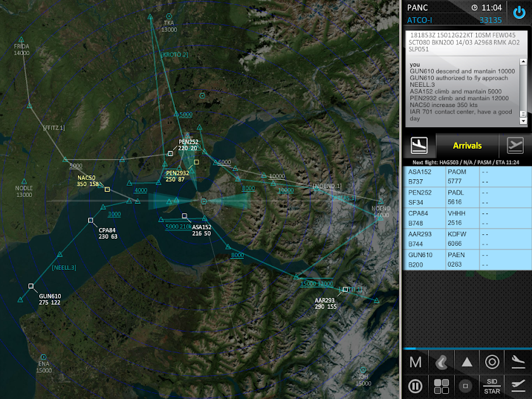Select the GUN610 aircraft on radar
532x399 pixels.
31,286
